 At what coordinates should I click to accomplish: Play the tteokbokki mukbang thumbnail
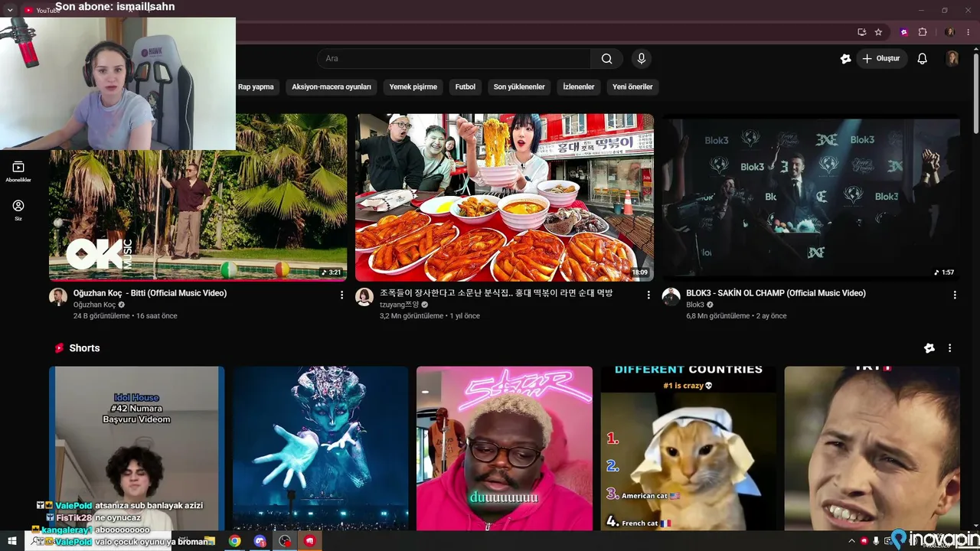click(x=505, y=197)
